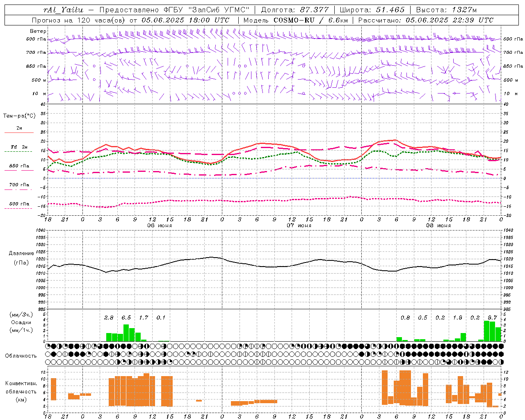Click the 0.8 precipitation total value
Image resolution: width=525 pixels, height=420 pixels.
point(405,318)
